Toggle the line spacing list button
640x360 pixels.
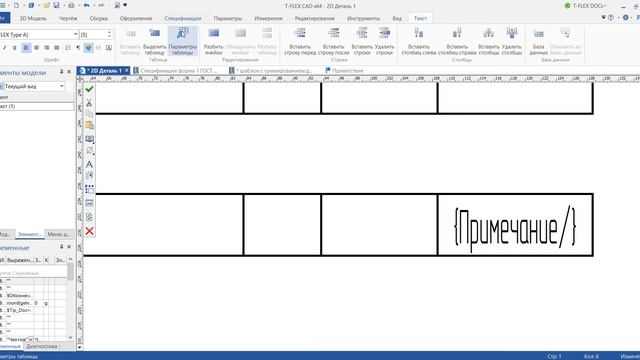[68, 48]
